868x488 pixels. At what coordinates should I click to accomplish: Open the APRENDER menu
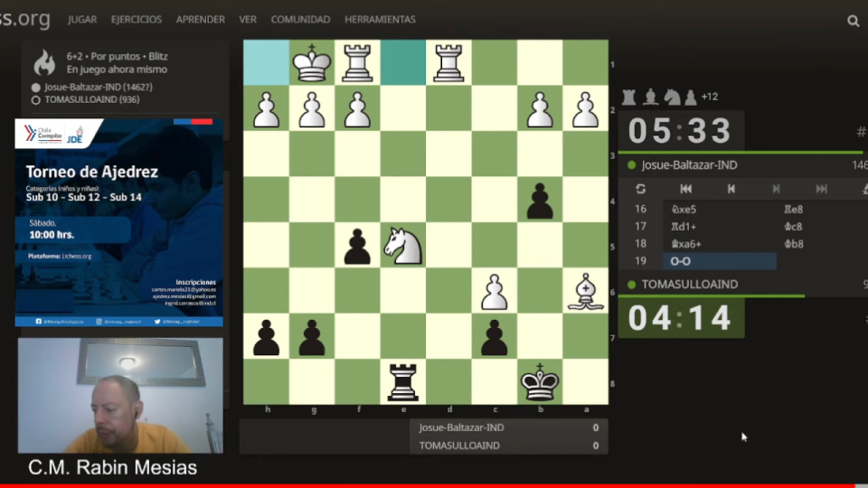pyautogui.click(x=201, y=20)
